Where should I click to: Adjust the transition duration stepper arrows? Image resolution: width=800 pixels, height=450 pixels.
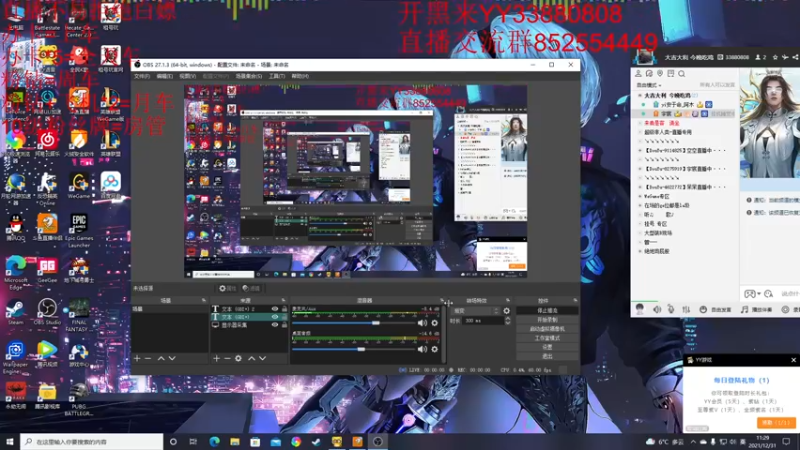pos(508,321)
